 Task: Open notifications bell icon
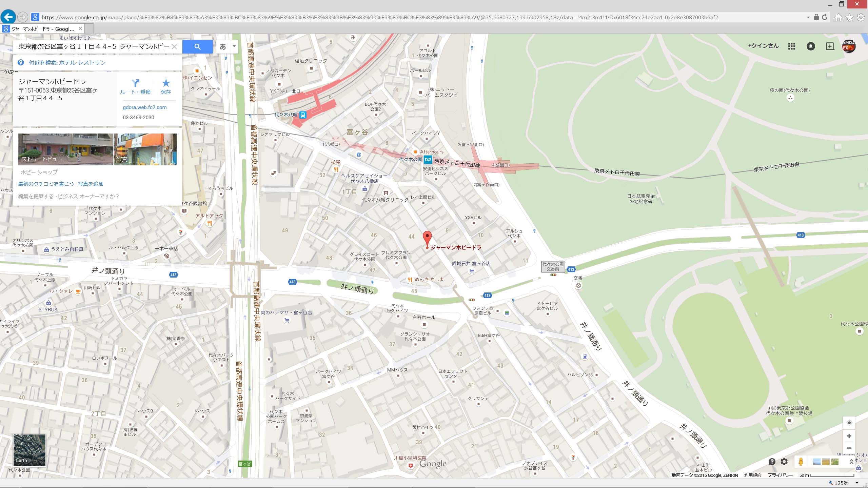[811, 46]
